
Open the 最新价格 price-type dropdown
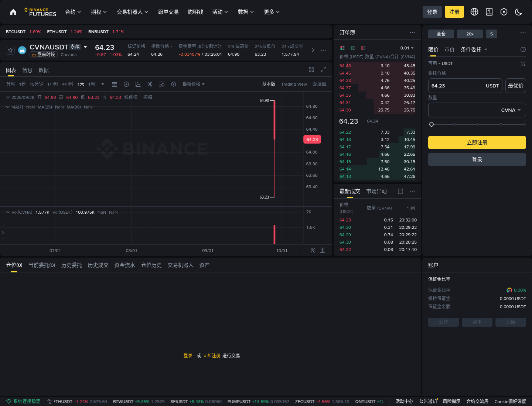click(x=194, y=84)
